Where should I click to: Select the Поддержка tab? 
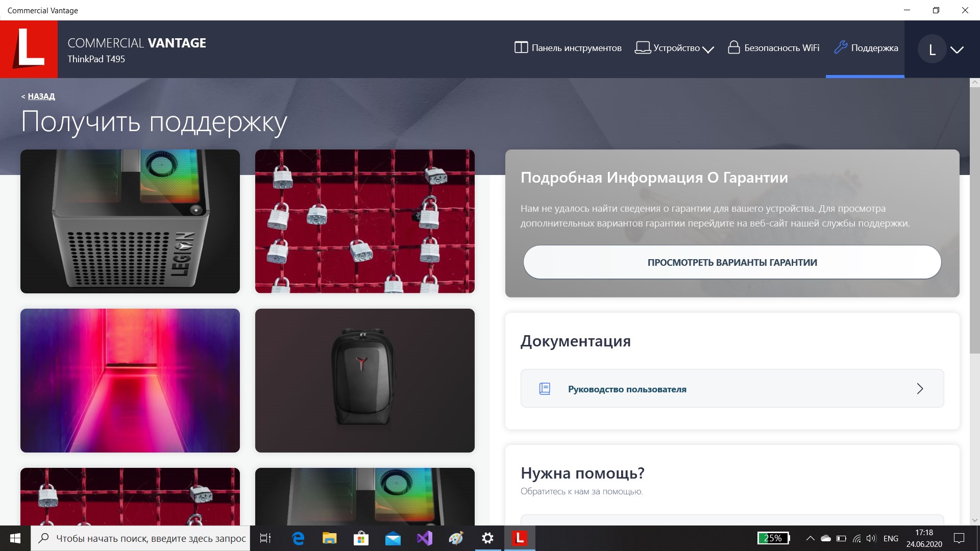(x=866, y=48)
